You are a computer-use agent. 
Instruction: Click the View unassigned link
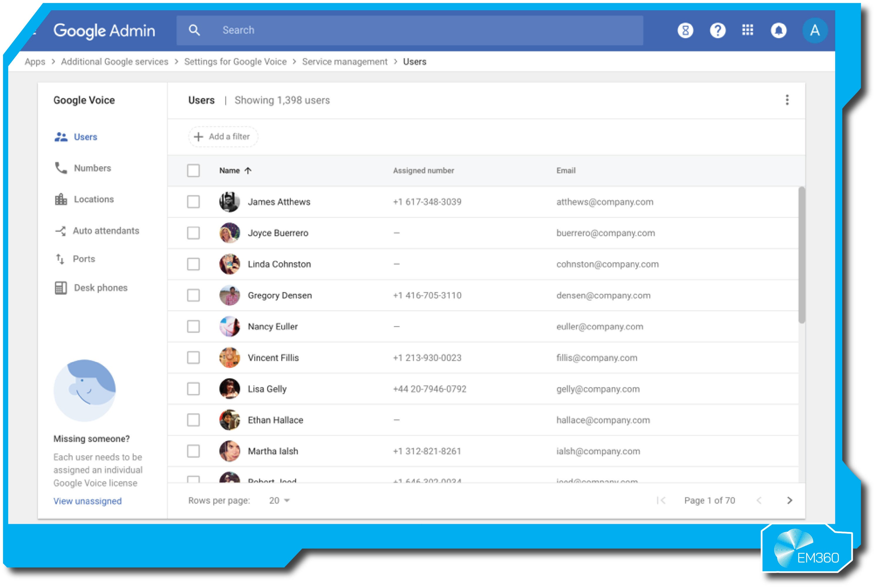click(87, 501)
